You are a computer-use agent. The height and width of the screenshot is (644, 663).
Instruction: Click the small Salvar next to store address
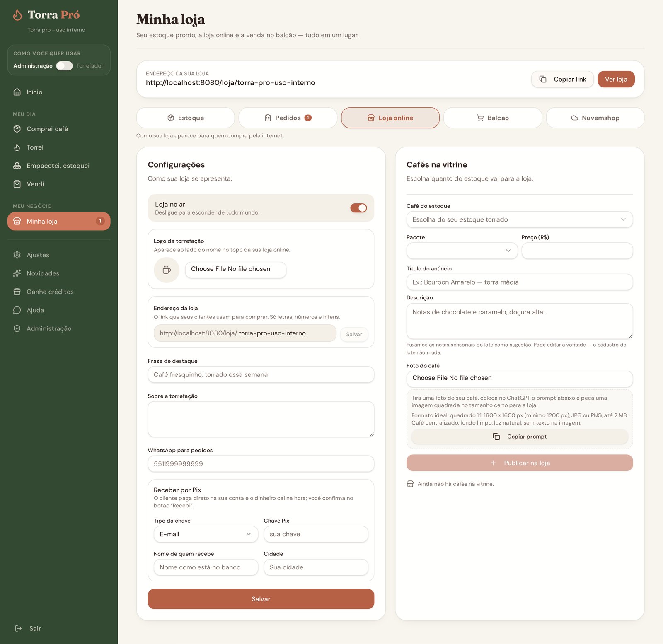tap(354, 334)
